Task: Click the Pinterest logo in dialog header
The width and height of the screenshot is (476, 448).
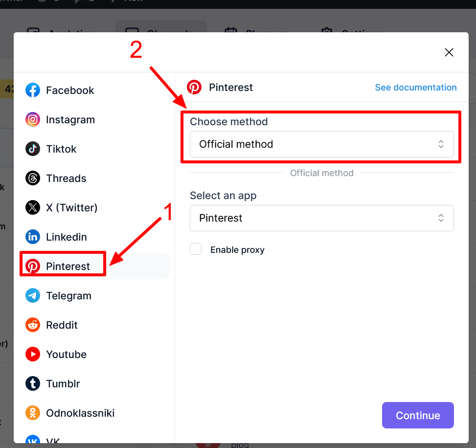Action: click(x=194, y=88)
